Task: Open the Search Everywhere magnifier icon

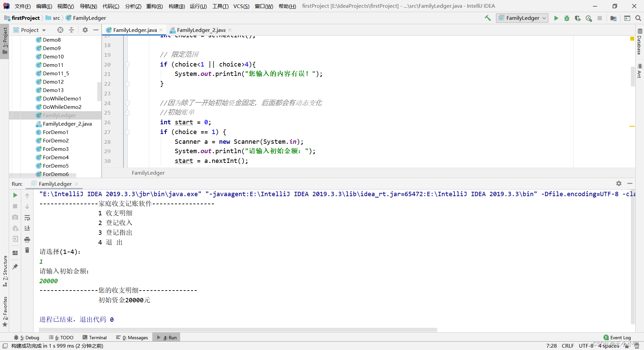Action: (x=638, y=18)
